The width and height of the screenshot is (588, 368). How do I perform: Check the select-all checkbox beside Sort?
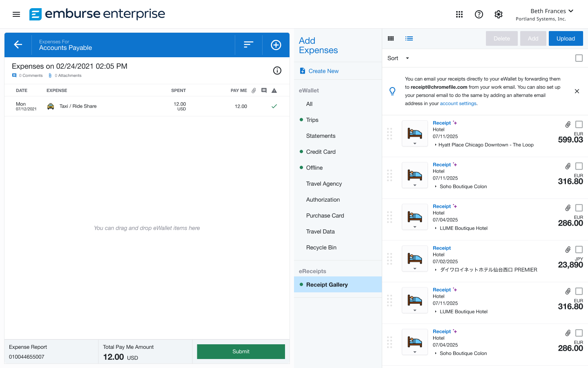[579, 58]
